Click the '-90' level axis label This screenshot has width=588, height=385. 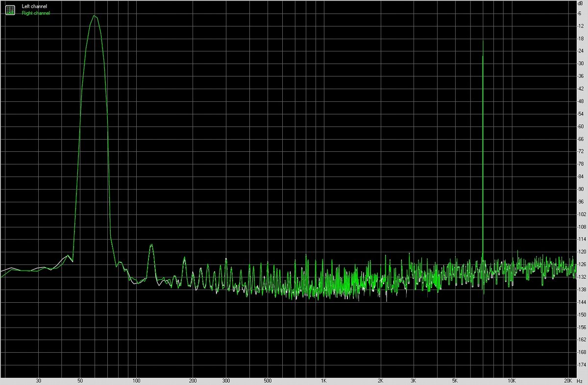point(581,189)
